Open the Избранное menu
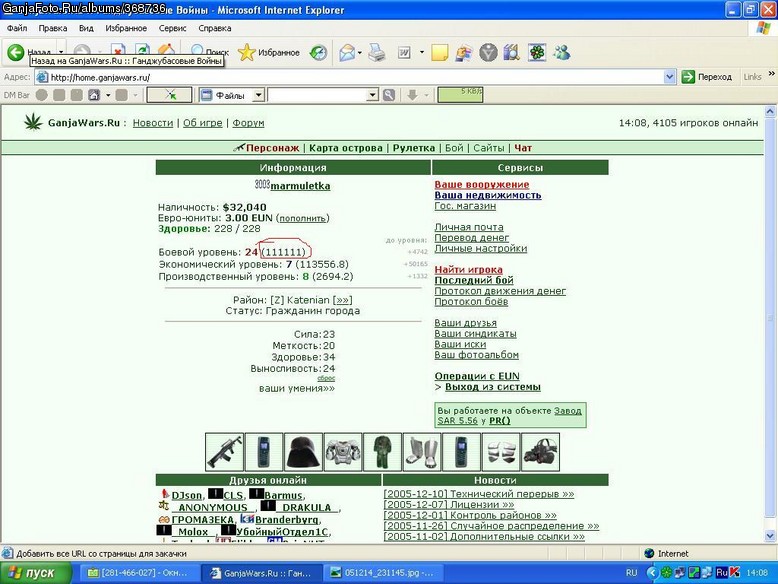 (126, 28)
